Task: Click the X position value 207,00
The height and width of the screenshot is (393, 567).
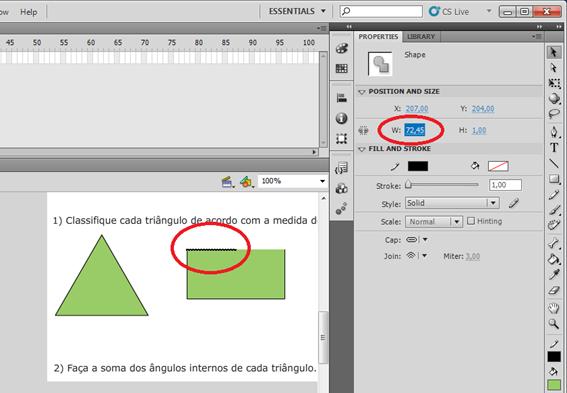Action: click(x=417, y=108)
